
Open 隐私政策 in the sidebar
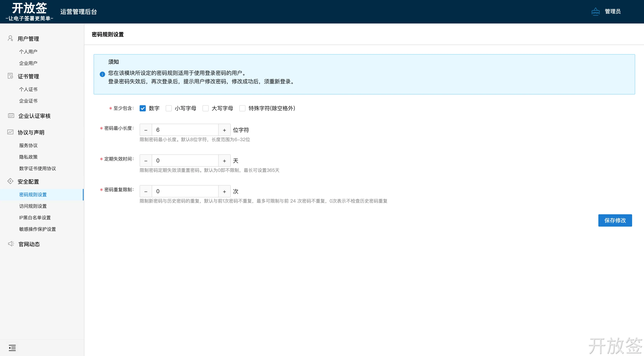28,157
